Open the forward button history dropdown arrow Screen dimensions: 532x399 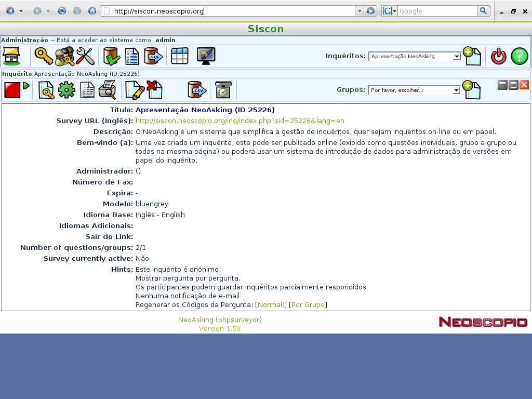pyautogui.click(x=48, y=11)
